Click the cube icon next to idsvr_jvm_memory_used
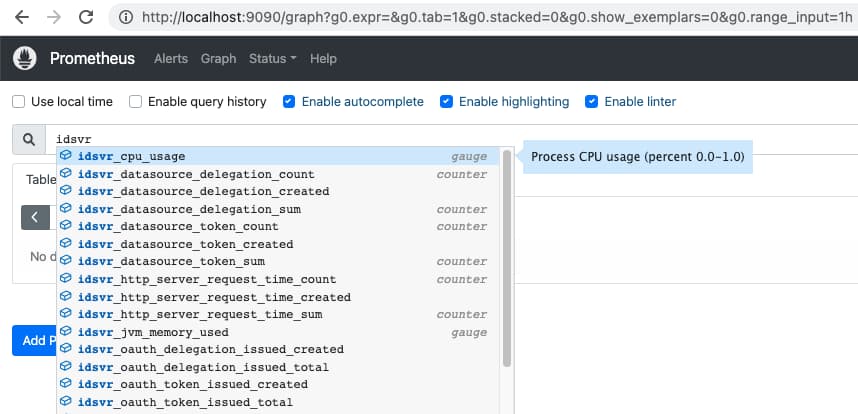The width and height of the screenshot is (858, 414). tap(66, 331)
